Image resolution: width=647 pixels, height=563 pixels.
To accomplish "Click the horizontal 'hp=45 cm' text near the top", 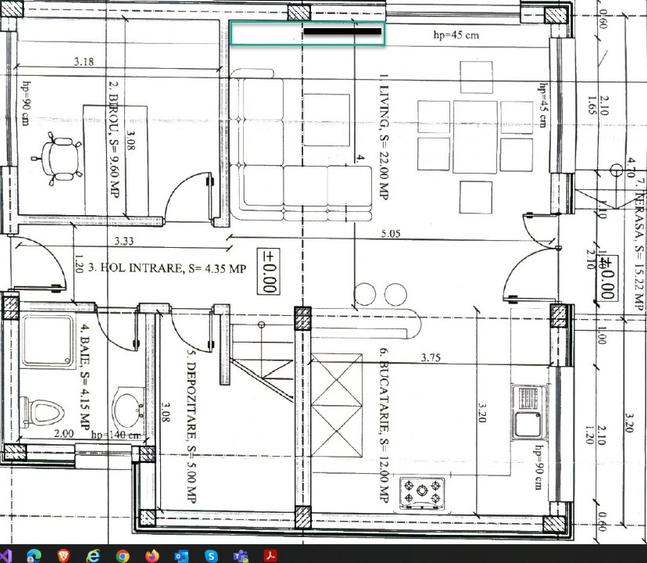I will pyautogui.click(x=456, y=35).
